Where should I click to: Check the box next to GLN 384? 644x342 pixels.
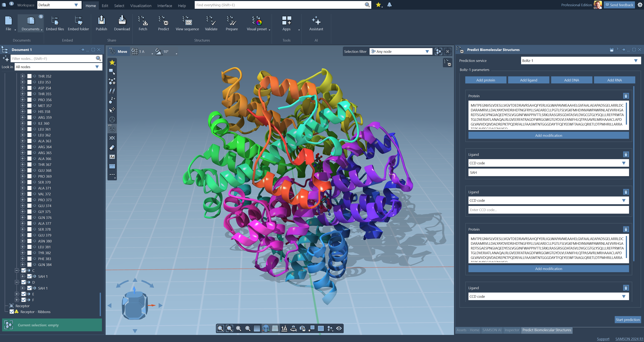point(29,265)
